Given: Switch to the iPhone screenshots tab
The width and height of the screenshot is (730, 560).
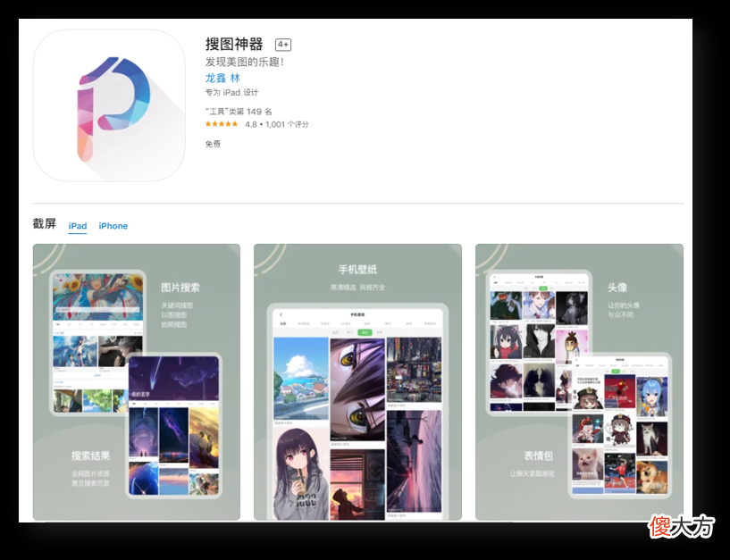Looking at the screenshot, I should pos(113,226).
